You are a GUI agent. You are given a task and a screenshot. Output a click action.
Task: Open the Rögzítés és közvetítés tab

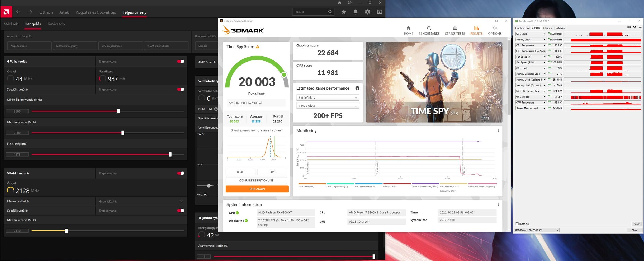click(96, 12)
